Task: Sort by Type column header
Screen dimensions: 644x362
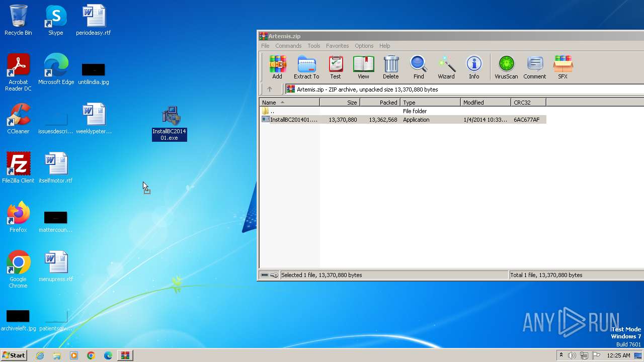Action: (x=430, y=103)
